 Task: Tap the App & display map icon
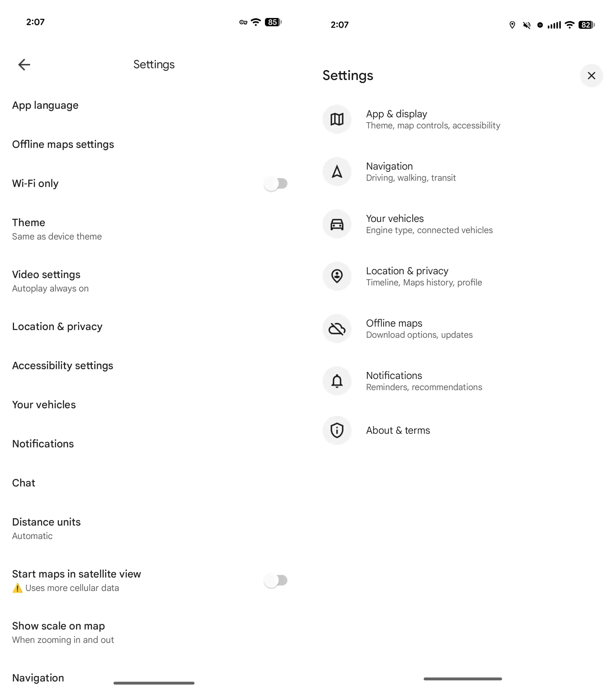click(337, 119)
